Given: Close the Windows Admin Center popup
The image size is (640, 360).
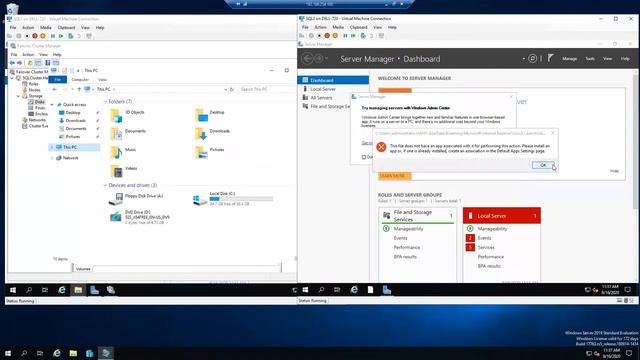Looking at the screenshot, I should (511, 97).
